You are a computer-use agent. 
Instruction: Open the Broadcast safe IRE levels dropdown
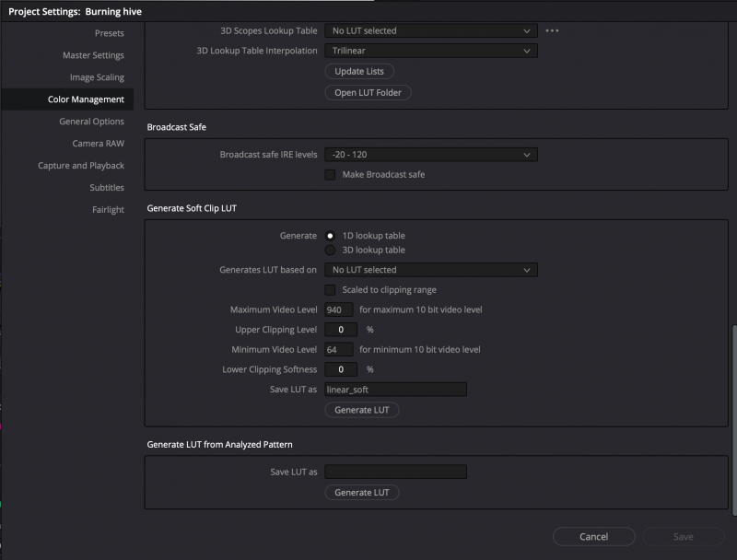point(430,155)
